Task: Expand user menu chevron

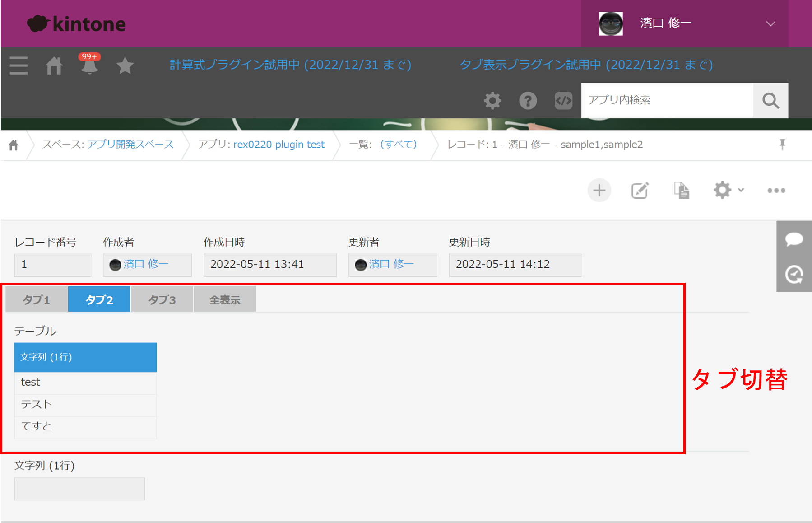Action: (x=770, y=23)
